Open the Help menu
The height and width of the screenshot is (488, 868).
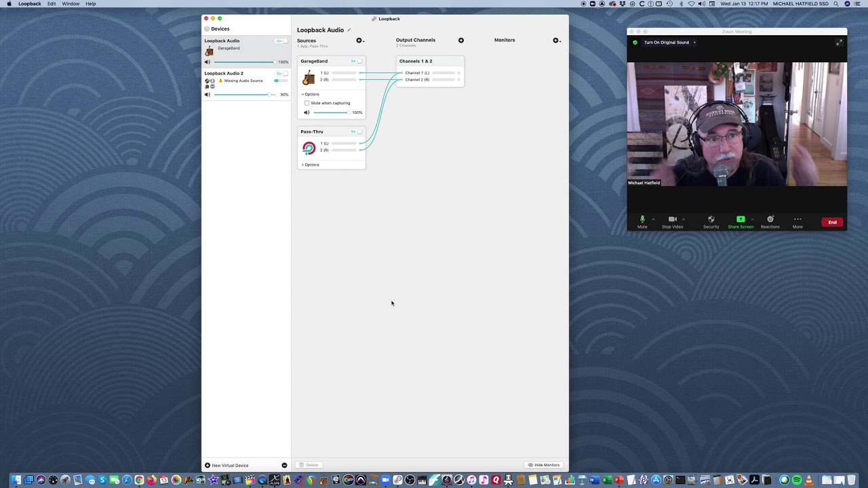[91, 4]
